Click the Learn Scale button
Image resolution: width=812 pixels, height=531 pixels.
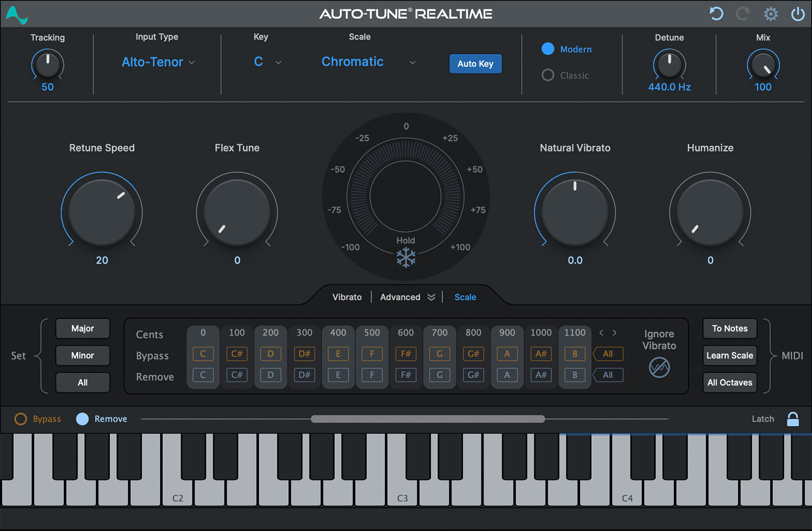[x=729, y=355]
